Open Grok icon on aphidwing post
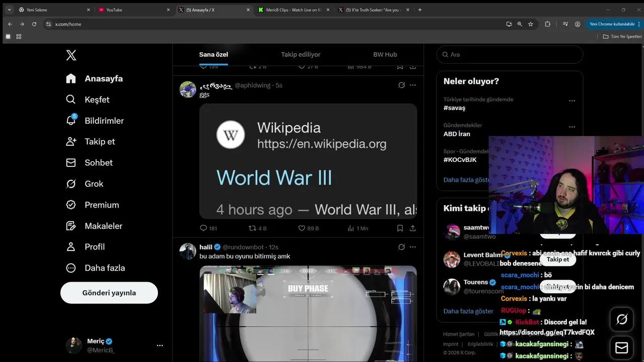Image resolution: width=644 pixels, height=362 pixels. pyautogui.click(x=401, y=85)
